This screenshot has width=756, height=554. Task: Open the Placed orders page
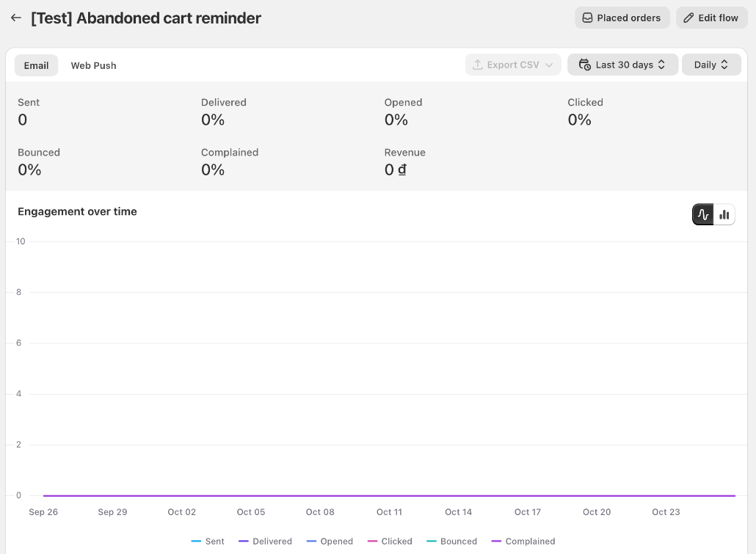(622, 18)
